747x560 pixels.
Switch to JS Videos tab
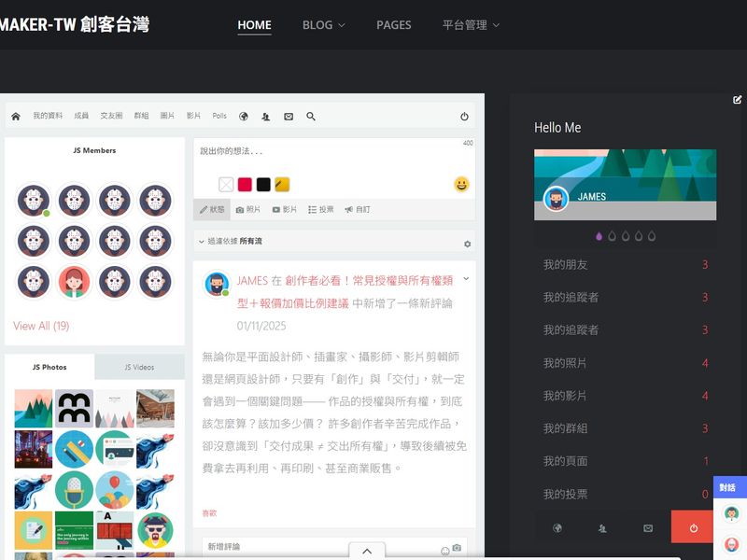pos(139,367)
